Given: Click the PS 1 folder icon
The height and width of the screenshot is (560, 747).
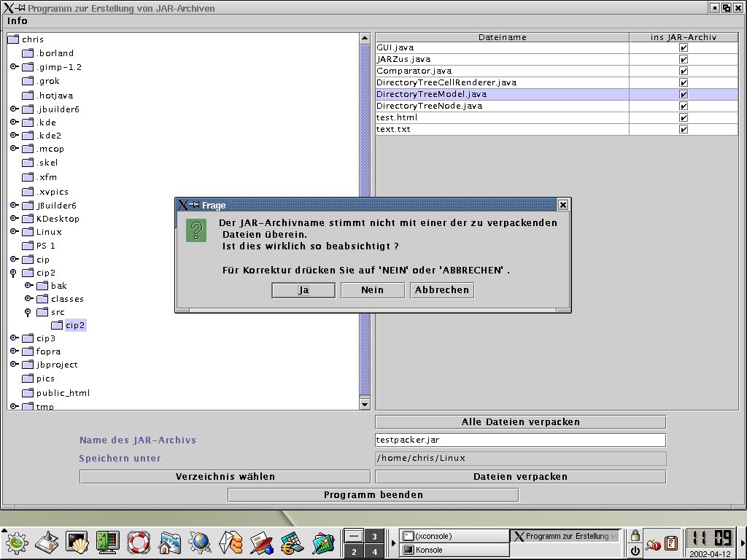Looking at the screenshot, I should tap(28, 246).
